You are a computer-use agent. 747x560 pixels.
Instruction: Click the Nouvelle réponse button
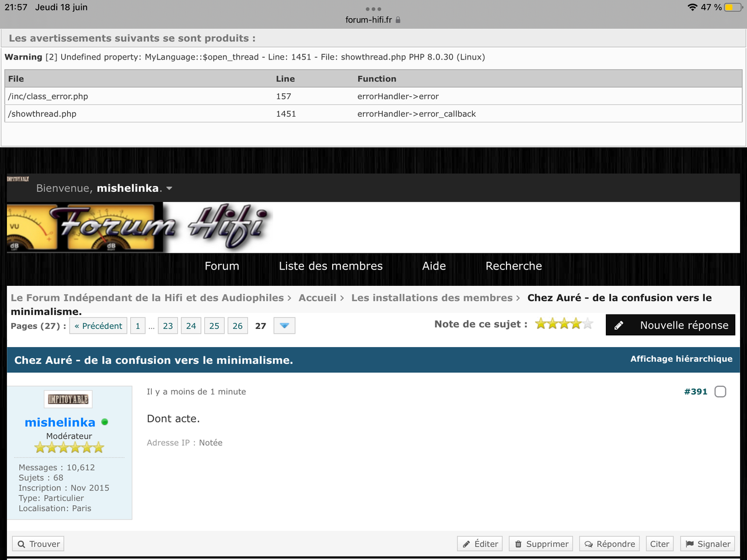pyautogui.click(x=670, y=325)
